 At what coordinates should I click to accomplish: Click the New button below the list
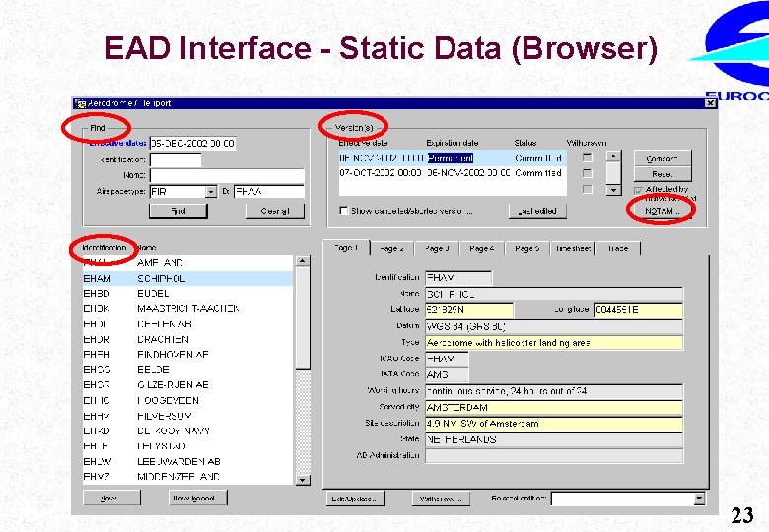pyautogui.click(x=111, y=498)
